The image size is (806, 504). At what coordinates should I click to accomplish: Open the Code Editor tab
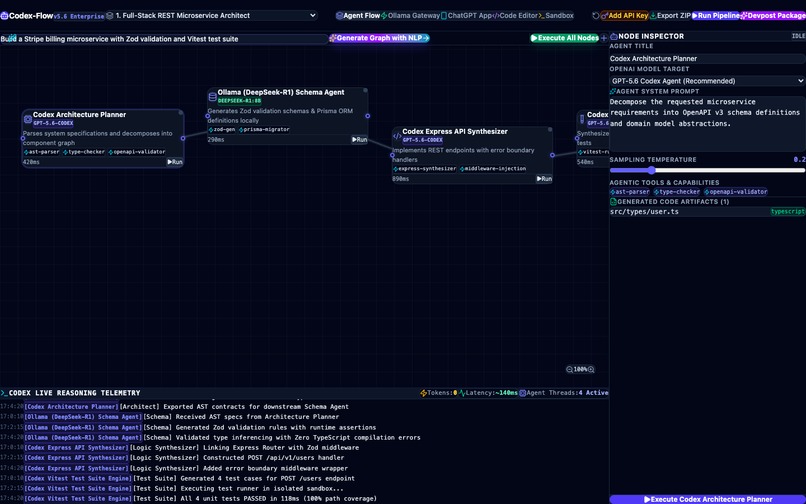tap(515, 16)
